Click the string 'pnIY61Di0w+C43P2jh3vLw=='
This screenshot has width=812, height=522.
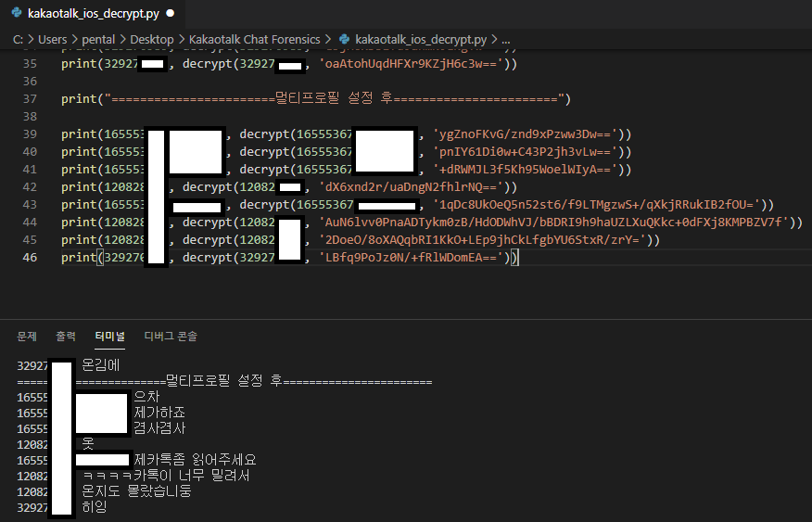[x=525, y=152]
